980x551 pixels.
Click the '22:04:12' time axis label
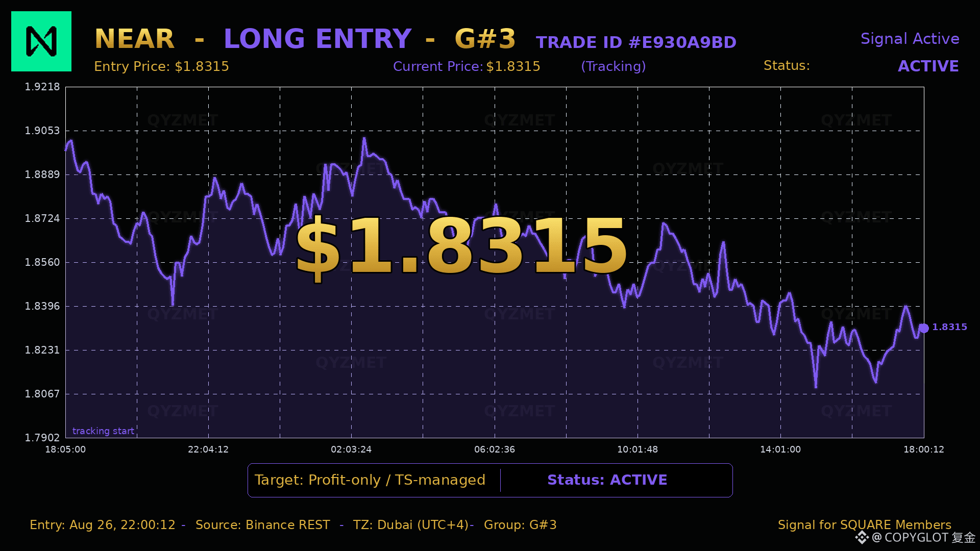[x=208, y=449]
